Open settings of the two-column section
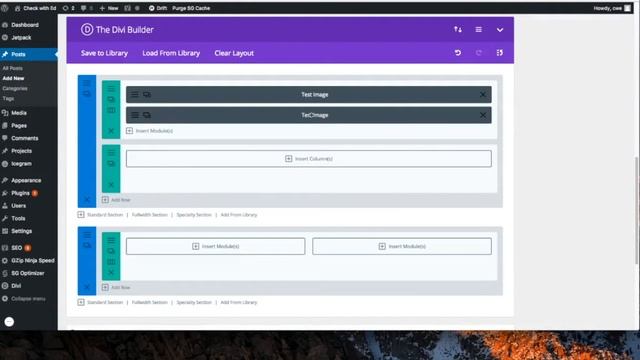The height and width of the screenshot is (360, 640). 87,235
